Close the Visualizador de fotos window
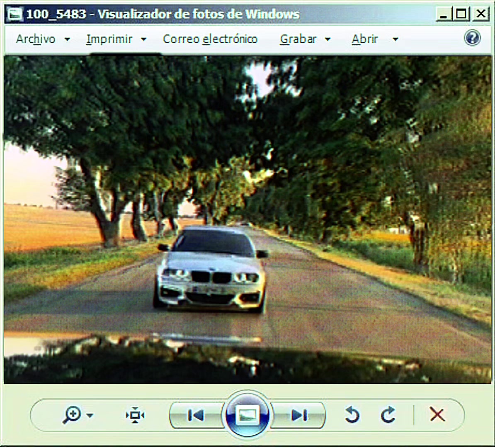Viewport: 495px width, 448px height. [481, 14]
